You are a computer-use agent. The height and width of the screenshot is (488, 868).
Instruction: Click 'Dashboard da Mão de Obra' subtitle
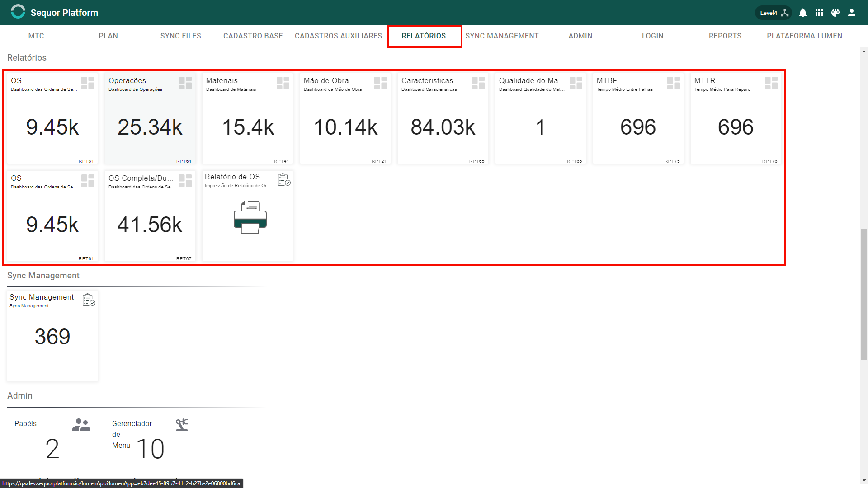coord(333,89)
